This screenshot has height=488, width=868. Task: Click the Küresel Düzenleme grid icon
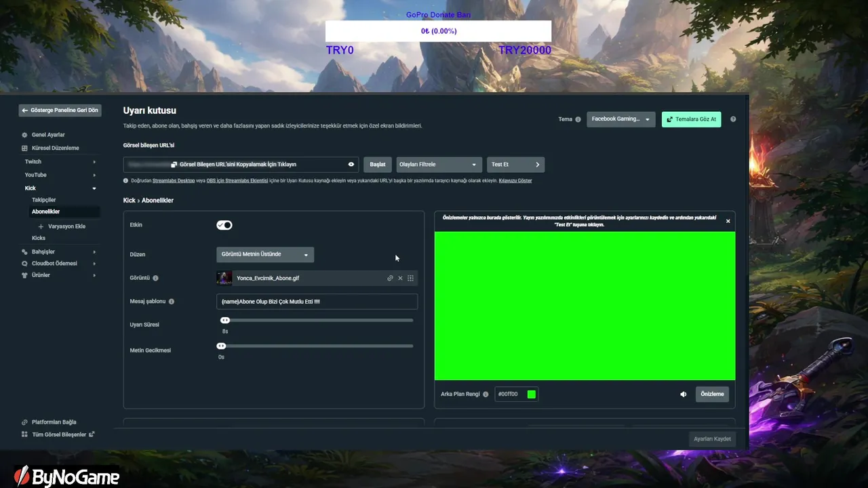point(24,148)
